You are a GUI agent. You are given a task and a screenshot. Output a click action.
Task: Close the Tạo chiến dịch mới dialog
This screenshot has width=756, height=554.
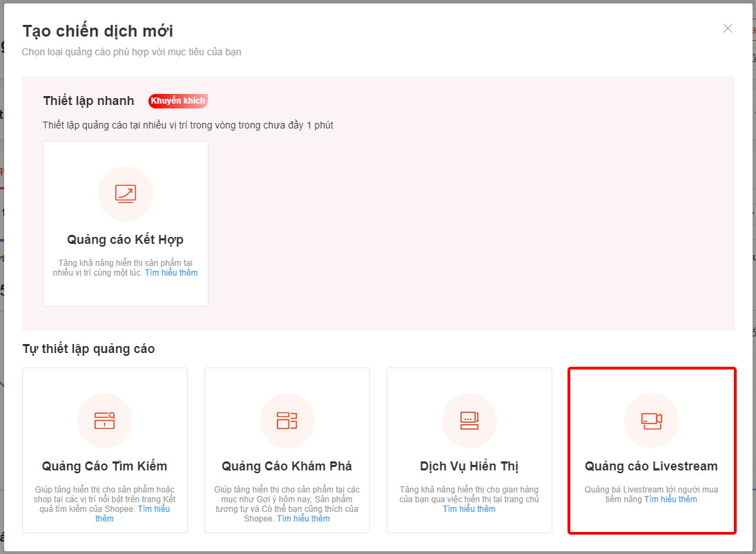pos(727,28)
